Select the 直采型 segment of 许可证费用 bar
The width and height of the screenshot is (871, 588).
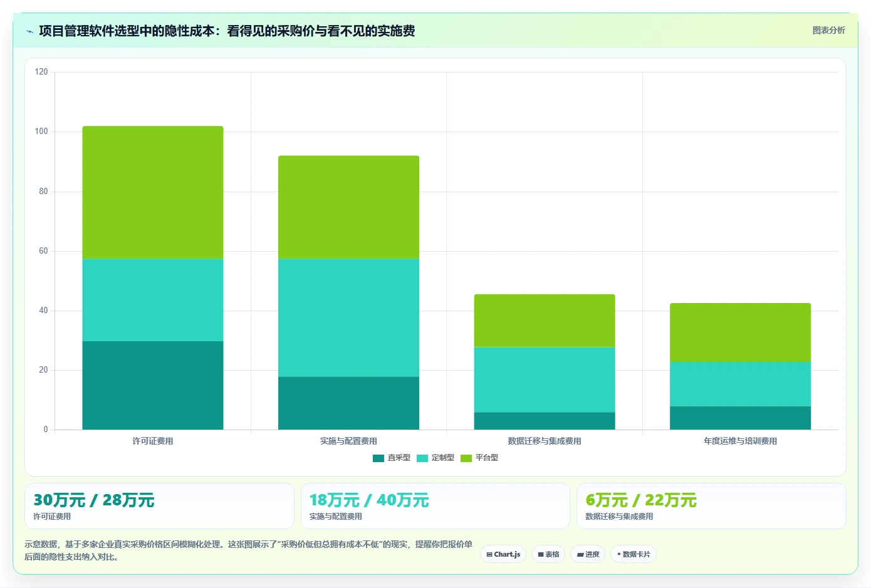pos(153,385)
